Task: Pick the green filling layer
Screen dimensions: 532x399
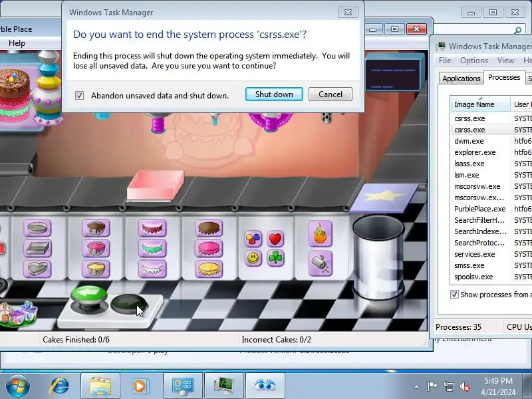Action: [152, 248]
